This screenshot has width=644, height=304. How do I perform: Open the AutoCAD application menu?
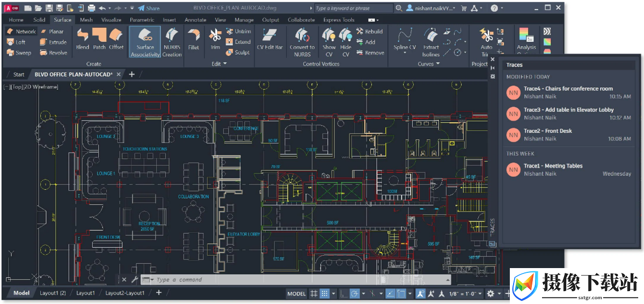coord(12,8)
